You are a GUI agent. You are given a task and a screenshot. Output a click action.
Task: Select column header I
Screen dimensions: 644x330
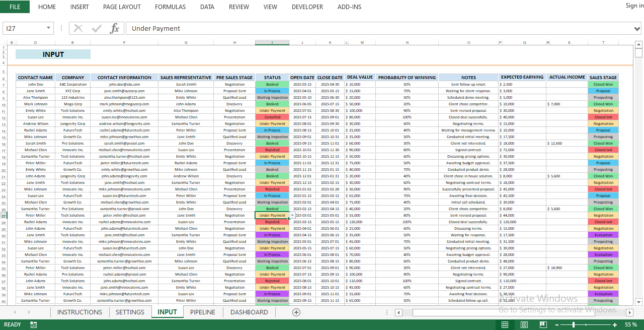pyautogui.click(x=272, y=42)
